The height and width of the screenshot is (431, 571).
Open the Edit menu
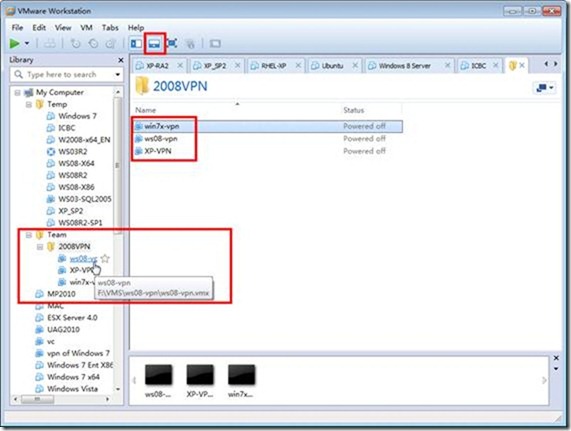(x=39, y=28)
